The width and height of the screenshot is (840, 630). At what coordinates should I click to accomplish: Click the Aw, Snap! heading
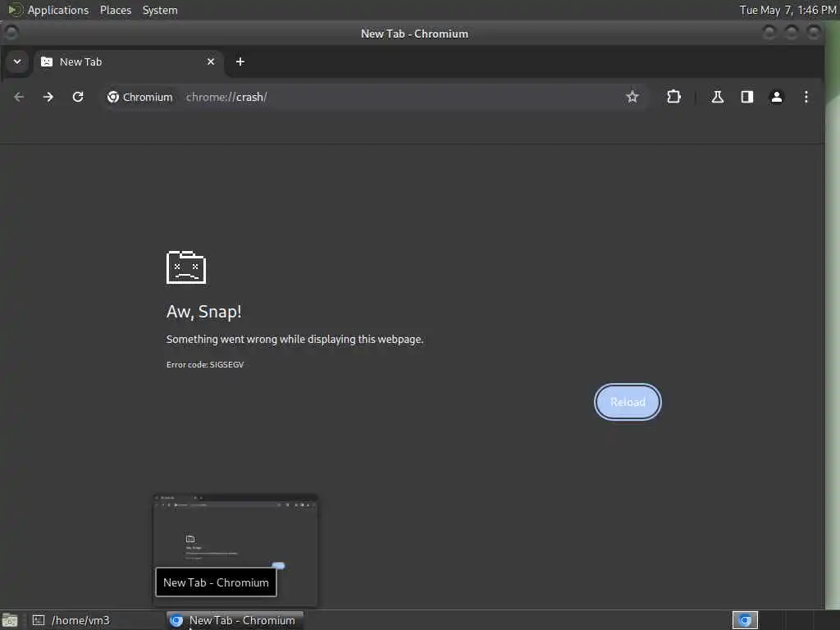[x=203, y=311]
